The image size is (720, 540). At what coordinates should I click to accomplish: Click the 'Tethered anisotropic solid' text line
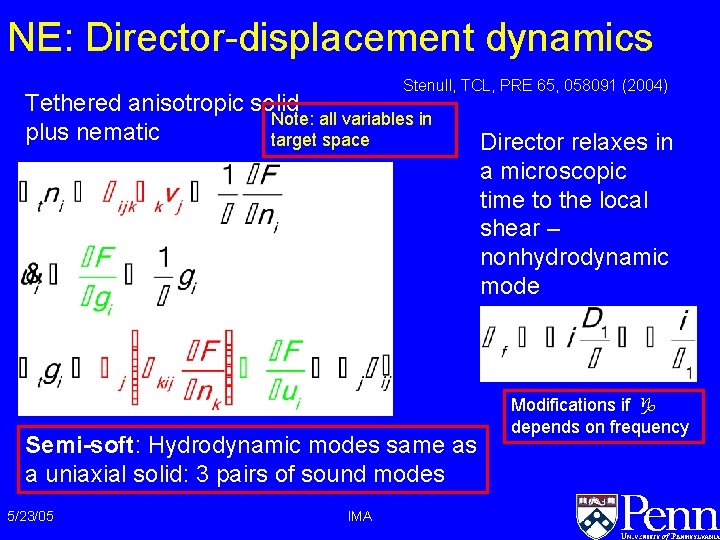click(163, 103)
